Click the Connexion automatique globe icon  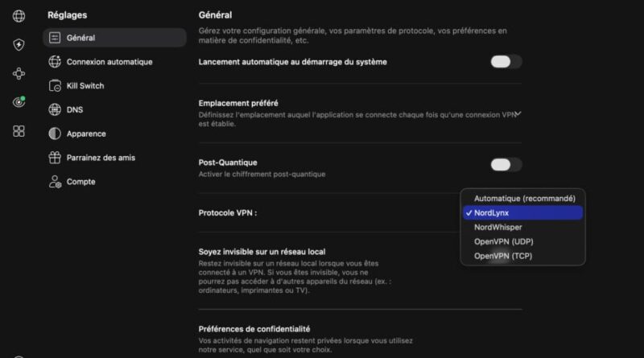pyautogui.click(x=55, y=62)
